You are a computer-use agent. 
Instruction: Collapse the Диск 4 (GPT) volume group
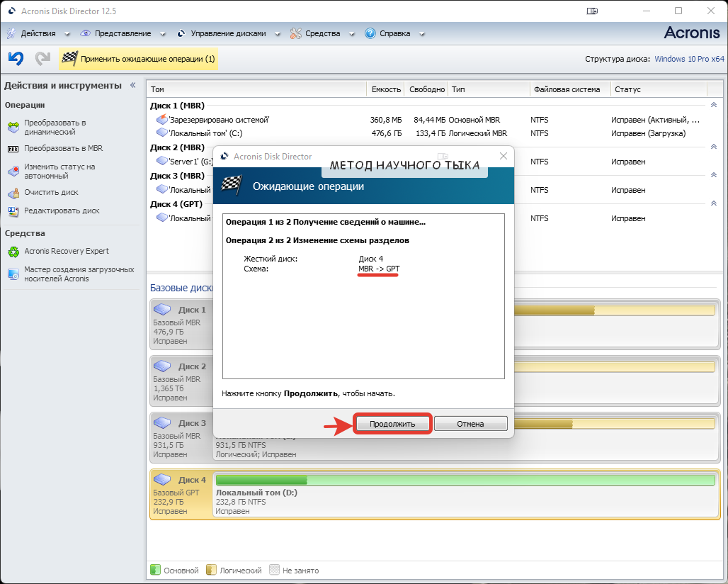[x=714, y=203]
